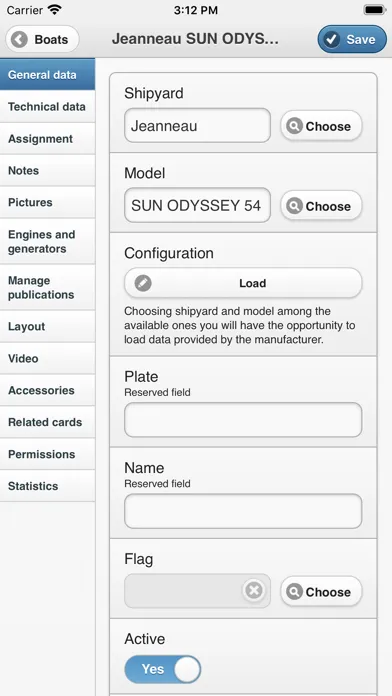The width and height of the screenshot is (392, 696).
Task: Click the Name reserved input field
Action: pos(243,511)
